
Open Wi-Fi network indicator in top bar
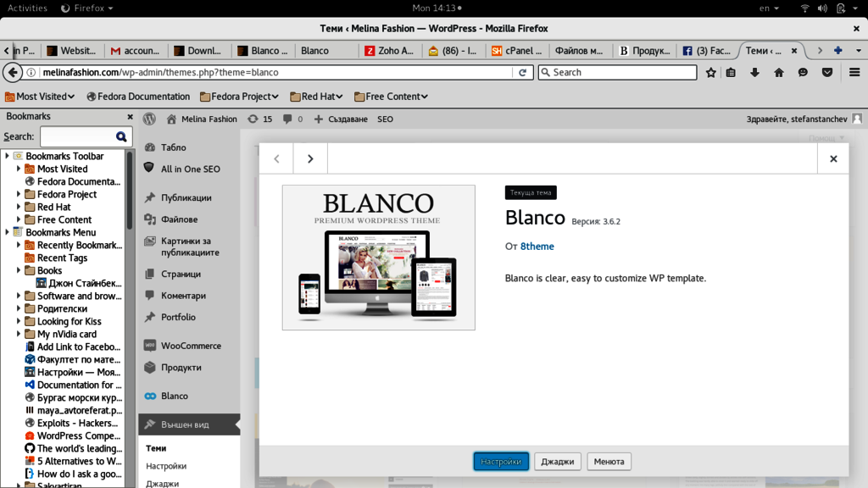pos(805,8)
